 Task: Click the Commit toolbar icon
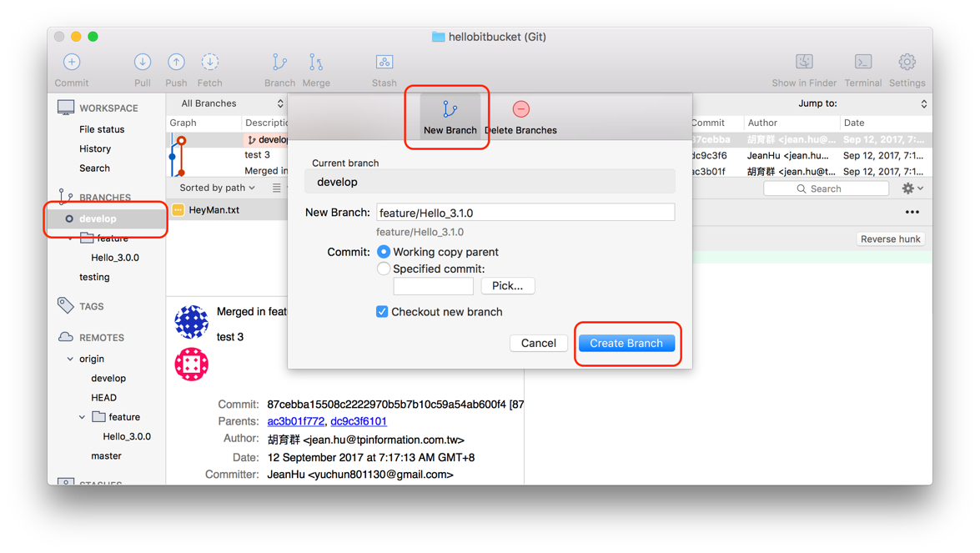[71, 63]
